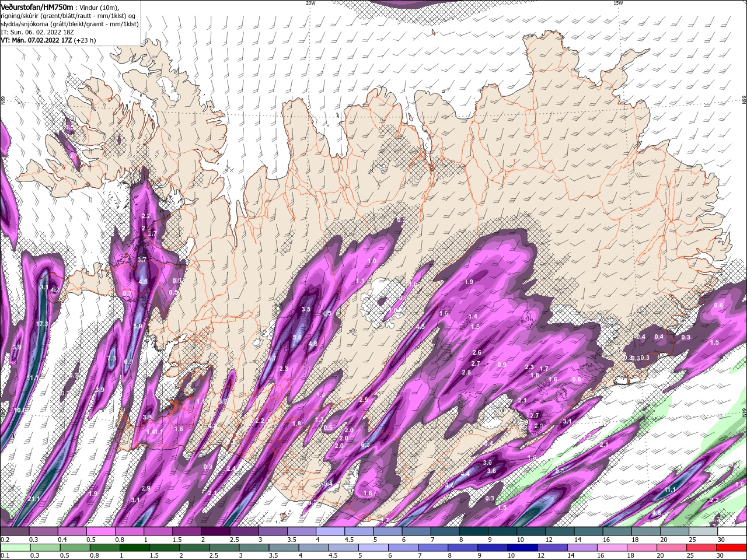Image resolution: width=747 pixels, height=560 pixels.
Task: Click the lower legend label 25
Action: [x=692, y=555]
